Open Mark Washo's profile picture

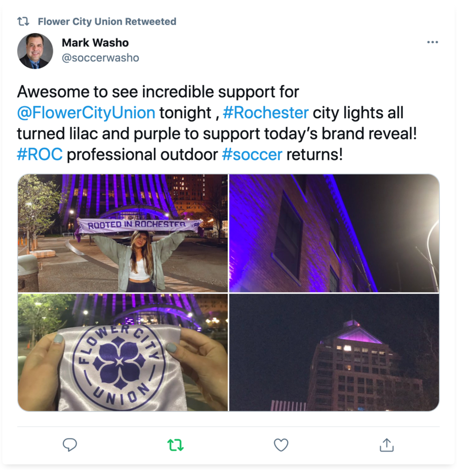click(35, 51)
